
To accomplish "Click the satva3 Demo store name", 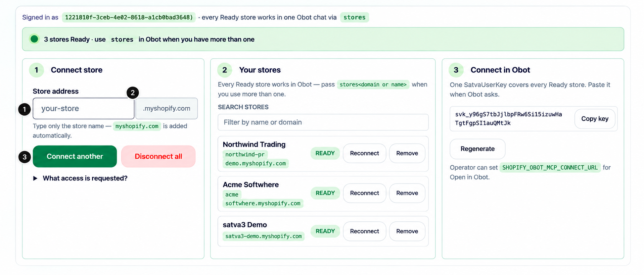I will click(245, 225).
